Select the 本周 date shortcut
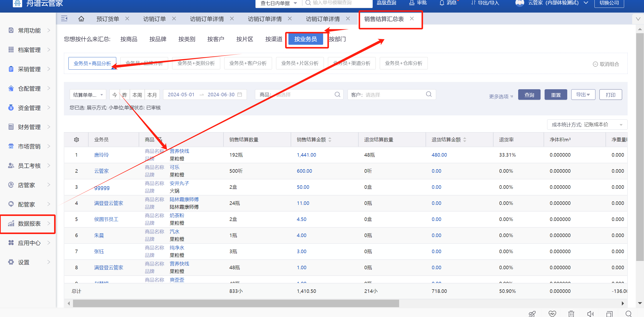The image size is (644, 317). 137,95
